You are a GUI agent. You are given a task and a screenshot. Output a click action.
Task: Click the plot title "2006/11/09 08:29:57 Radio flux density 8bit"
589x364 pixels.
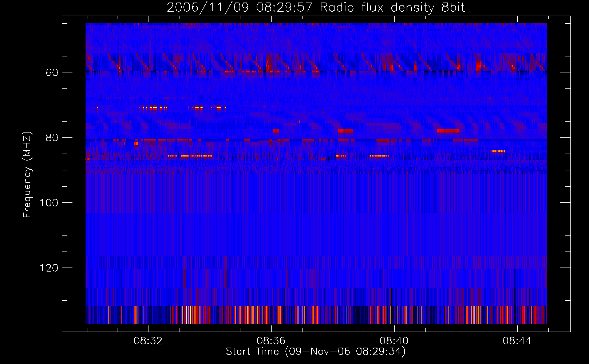[316, 8]
